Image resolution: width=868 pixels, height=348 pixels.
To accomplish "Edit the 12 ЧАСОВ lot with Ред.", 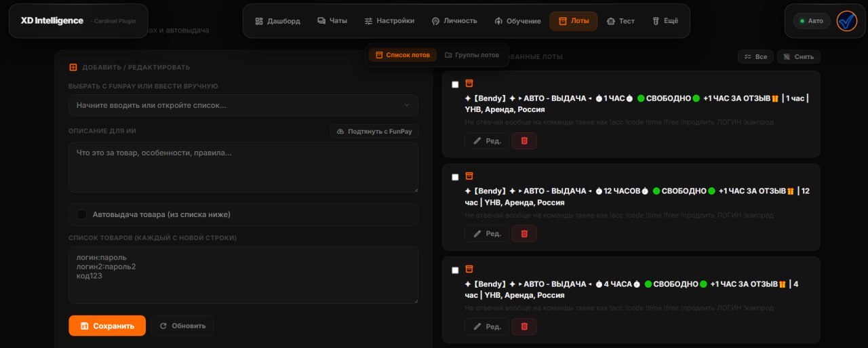I will [x=487, y=233].
